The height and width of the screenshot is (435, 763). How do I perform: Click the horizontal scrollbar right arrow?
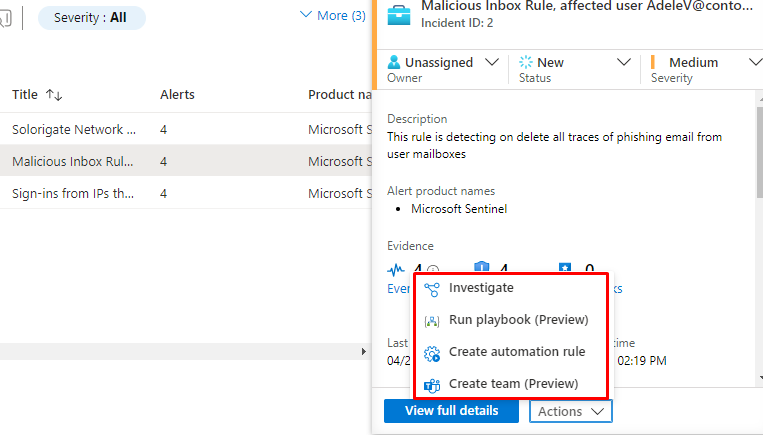[363, 352]
